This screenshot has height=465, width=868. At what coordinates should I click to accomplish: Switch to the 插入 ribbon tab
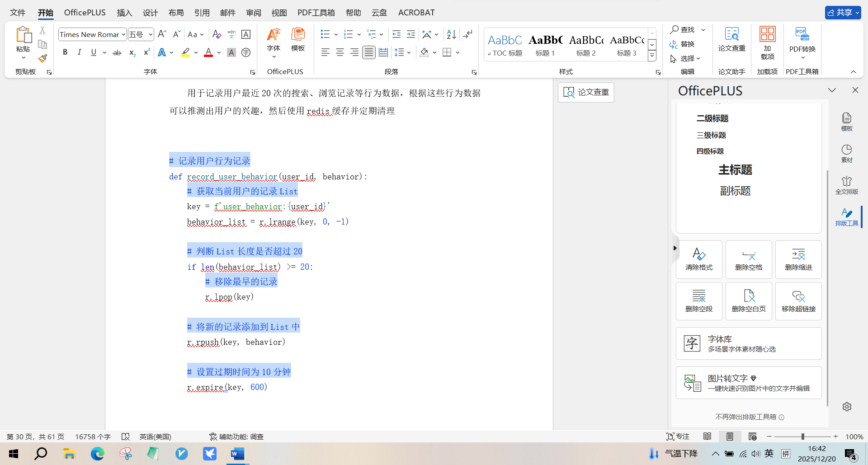[x=124, y=13]
